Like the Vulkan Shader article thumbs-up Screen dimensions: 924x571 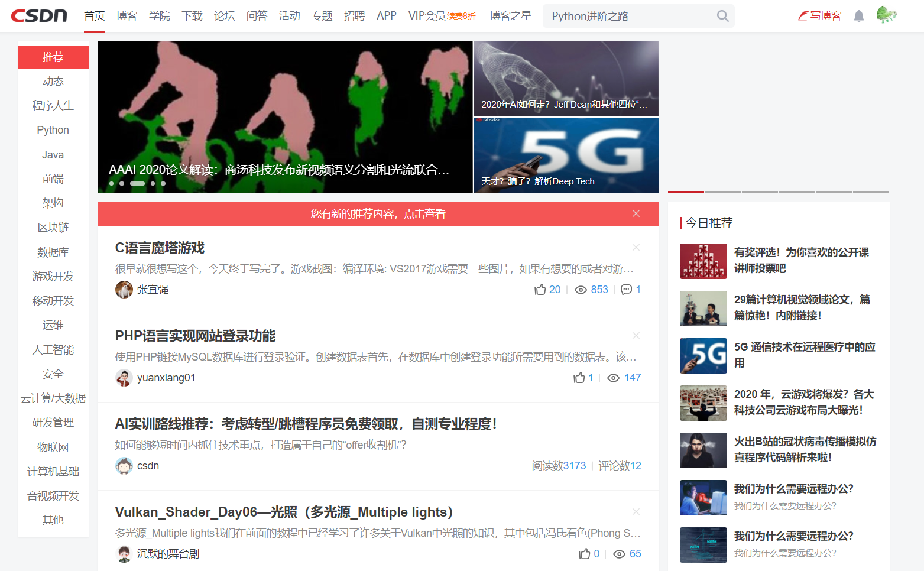[x=585, y=554]
